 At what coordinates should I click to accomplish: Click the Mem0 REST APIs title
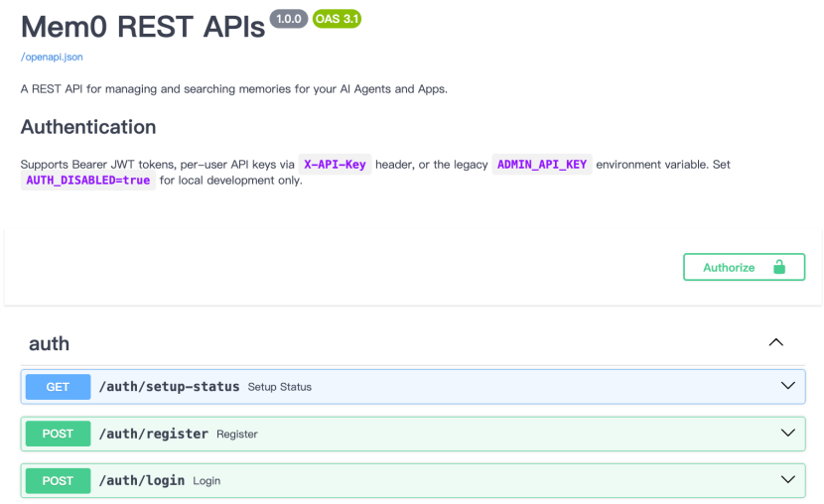143,27
